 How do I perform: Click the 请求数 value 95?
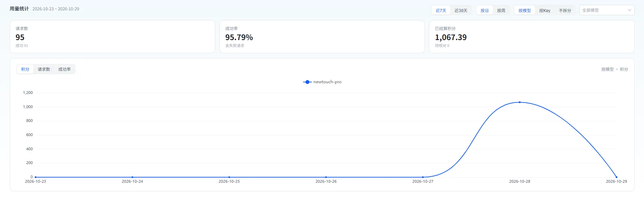[x=20, y=37]
